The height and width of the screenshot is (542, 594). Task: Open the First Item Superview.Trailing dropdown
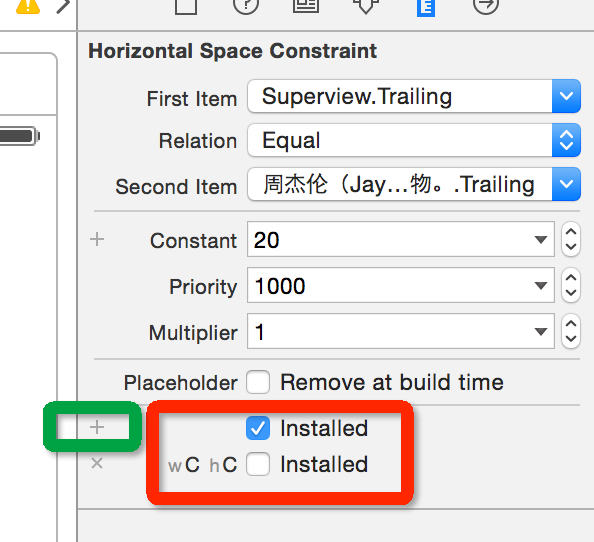click(x=414, y=96)
